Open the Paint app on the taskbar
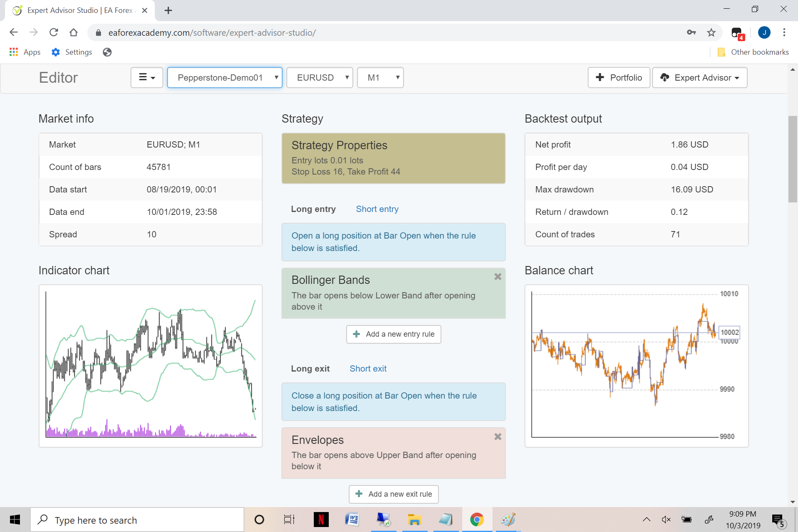The width and height of the screenshot is (798, 532). pyautogui.click(x=508, y=520)
